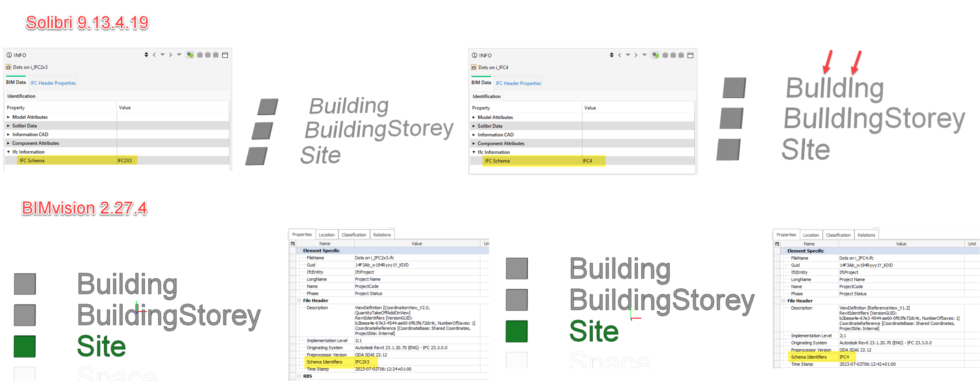This screenshot has height=381, width=980.
Task: Expand Solibri Data in the IFC2x3 panel
Action: click(x=8, y=126)
